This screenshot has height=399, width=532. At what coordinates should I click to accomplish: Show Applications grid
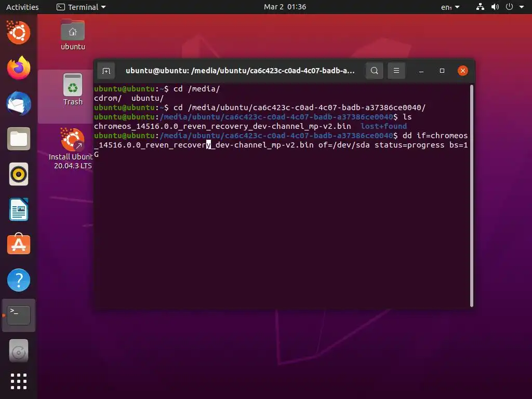19,381
